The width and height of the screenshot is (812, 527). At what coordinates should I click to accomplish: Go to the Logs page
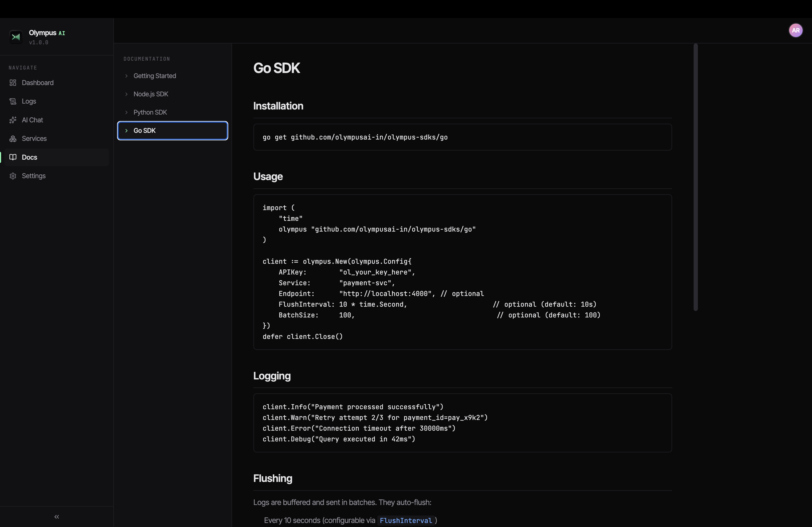29,101
